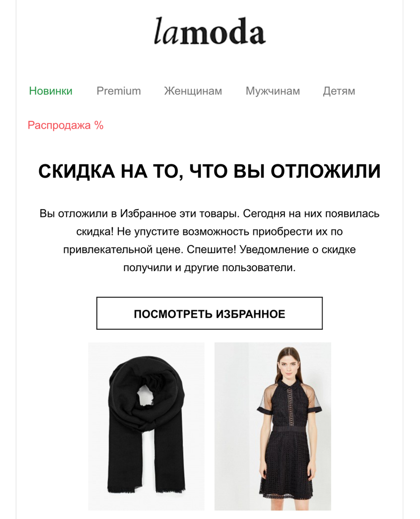Viewport: 420px width, 519px height.
Task: Select the Мужчинам navigation link
Action: pos(272,91)
